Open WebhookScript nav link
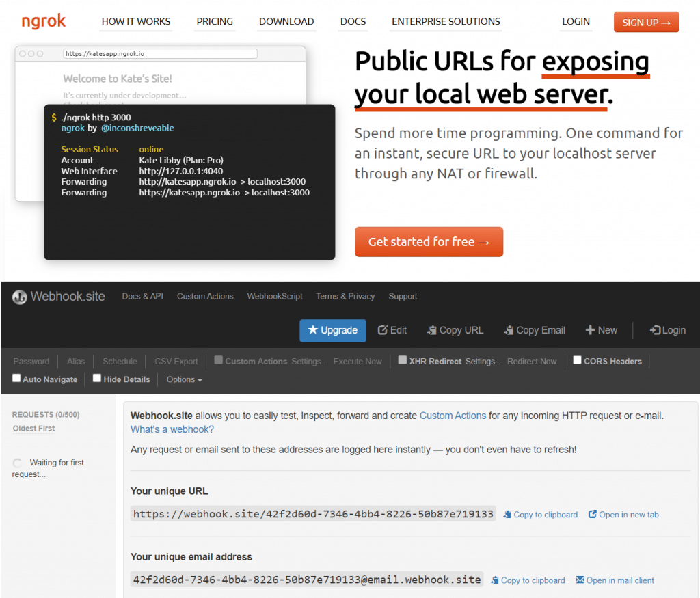Screen dimensions: 700x598 coord(275,297)
